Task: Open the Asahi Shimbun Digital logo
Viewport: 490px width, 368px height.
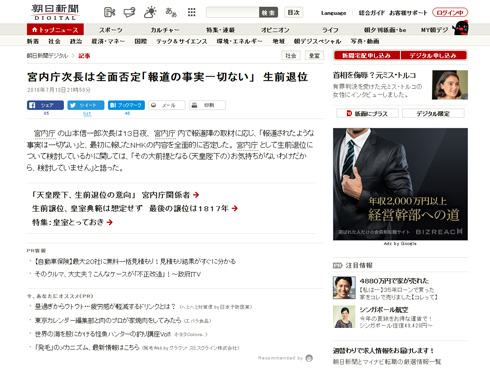Action: 55,12
